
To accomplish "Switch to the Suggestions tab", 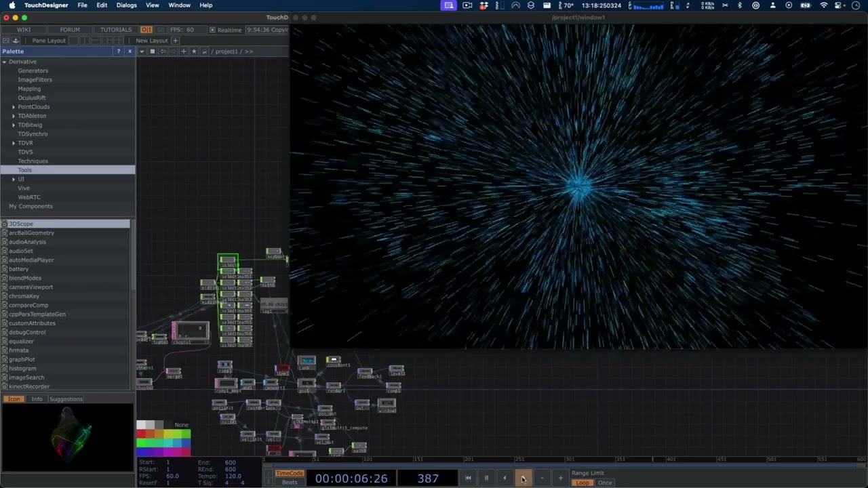I will pos(66,399).
